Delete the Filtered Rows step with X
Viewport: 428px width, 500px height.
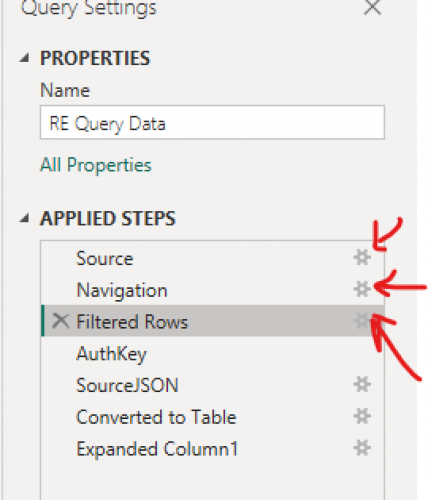61,321
